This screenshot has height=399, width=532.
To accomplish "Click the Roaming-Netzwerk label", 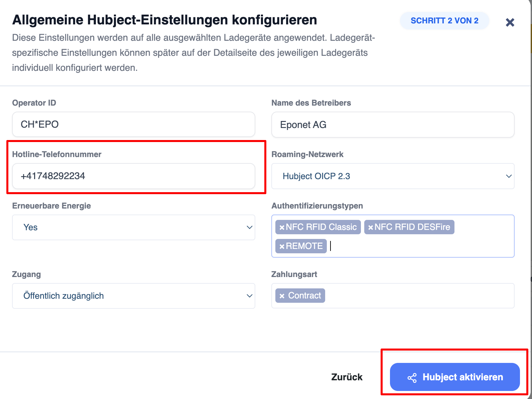I will (x=307, y=154).
